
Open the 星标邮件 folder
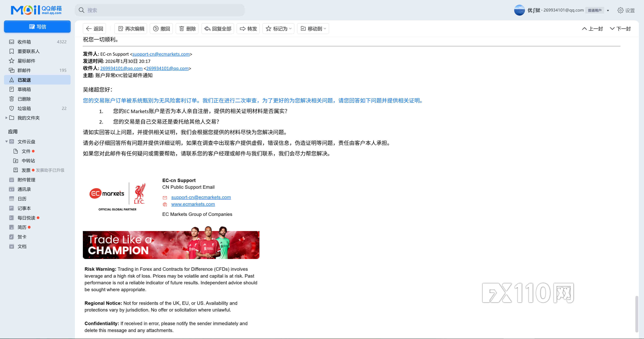(37, 61)
